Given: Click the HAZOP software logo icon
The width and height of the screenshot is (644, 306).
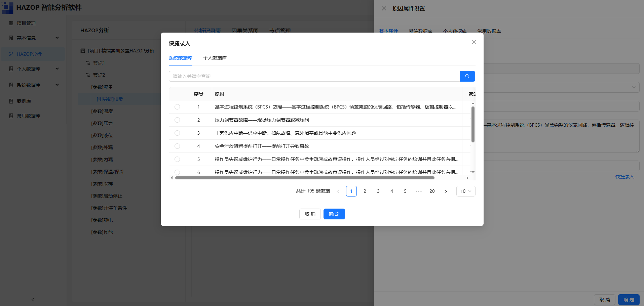Looking at the screenshot, I should [x=7, y=7].
